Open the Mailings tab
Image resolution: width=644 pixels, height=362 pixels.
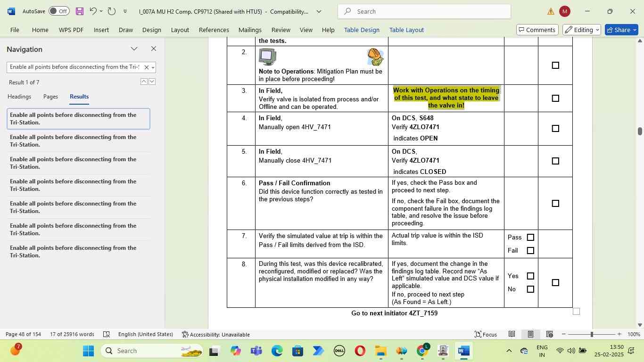[x=250, y=30]
